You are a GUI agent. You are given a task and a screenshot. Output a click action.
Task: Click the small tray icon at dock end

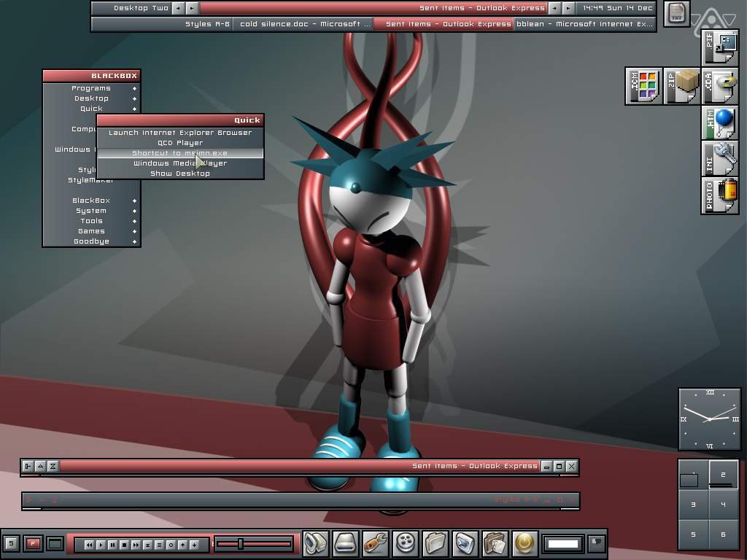pyautogui.click(x=596, y=542)
